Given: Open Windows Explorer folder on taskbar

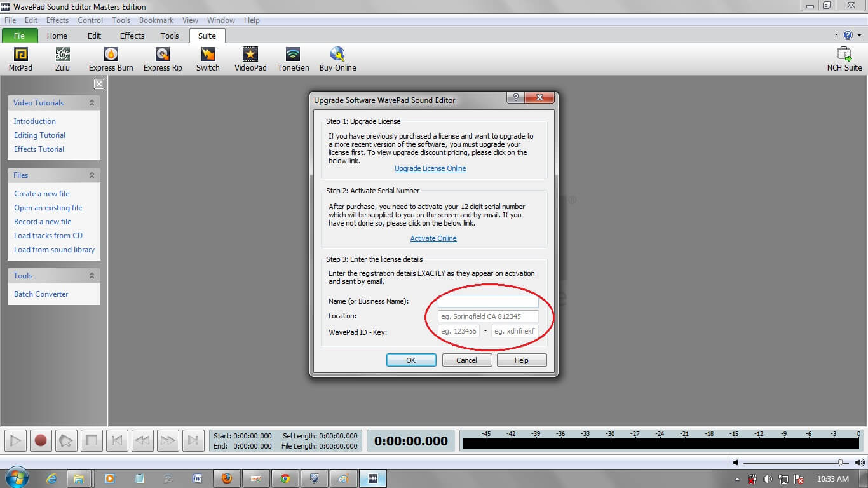Looking at the screenshot, I should pos(79,478).
